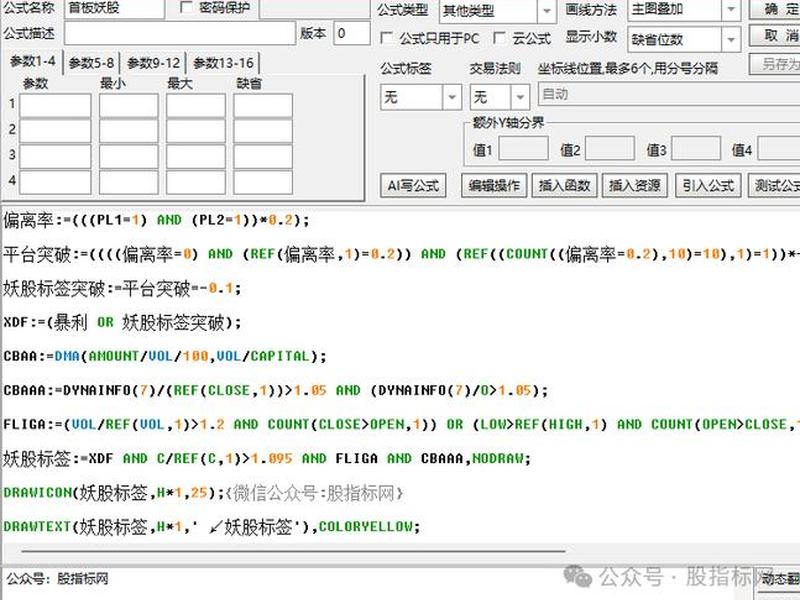Click the status text 公众号: 股指标网

pyautogui.click(x=57, y=579)
